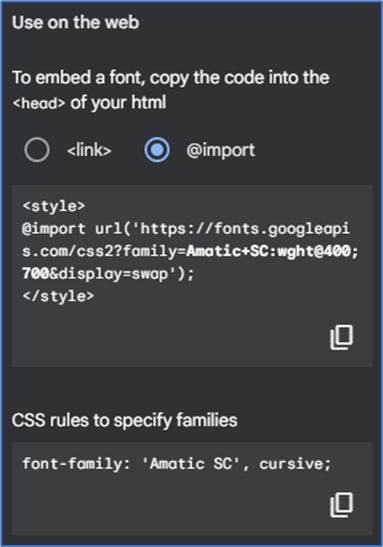Click the 'cursive;' fallback value
Image resolution: width=383 pixels, height=547 pixels.
point(295,464)
